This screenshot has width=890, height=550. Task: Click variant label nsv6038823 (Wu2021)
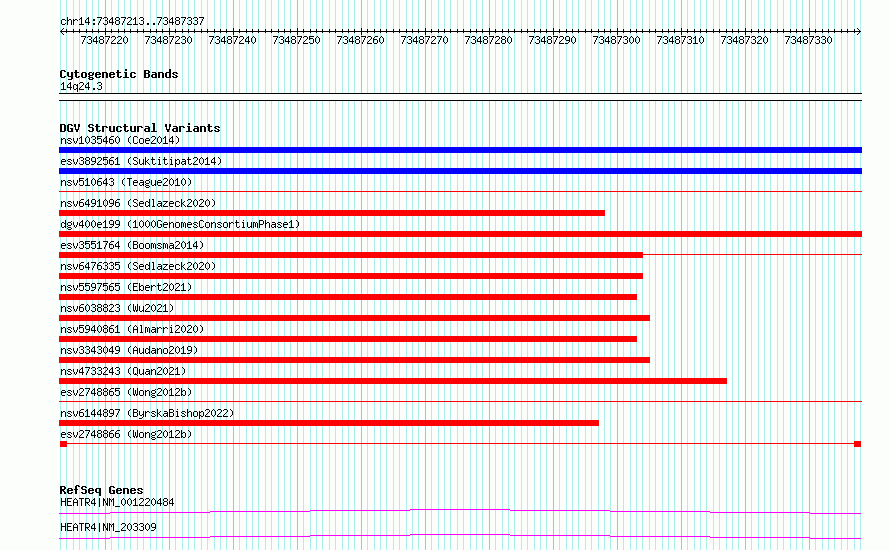pos(117,308)
